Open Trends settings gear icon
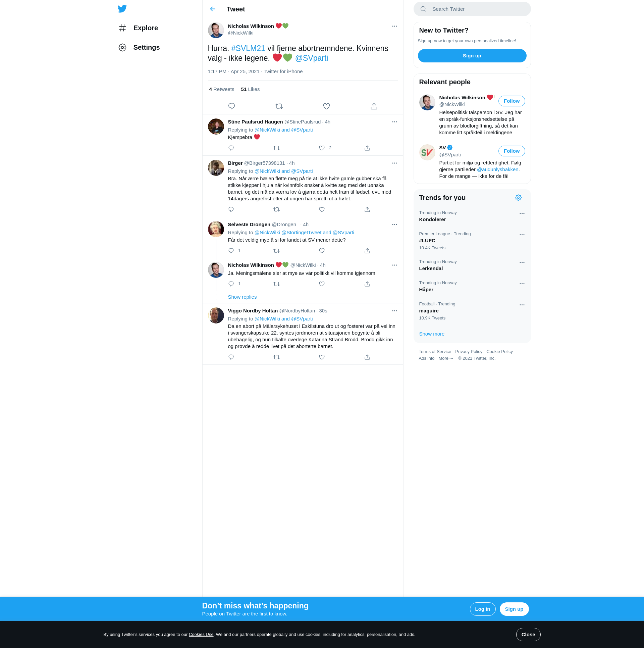This screenshot has height=648, width=644. coord(518,198)
